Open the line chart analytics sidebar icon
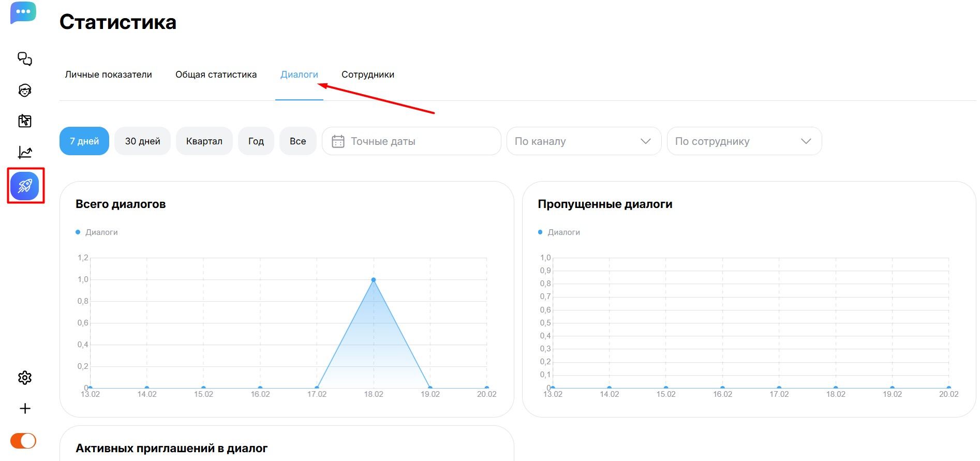The width and height of the screenshot is (980, 461). (x=25, y=152)
